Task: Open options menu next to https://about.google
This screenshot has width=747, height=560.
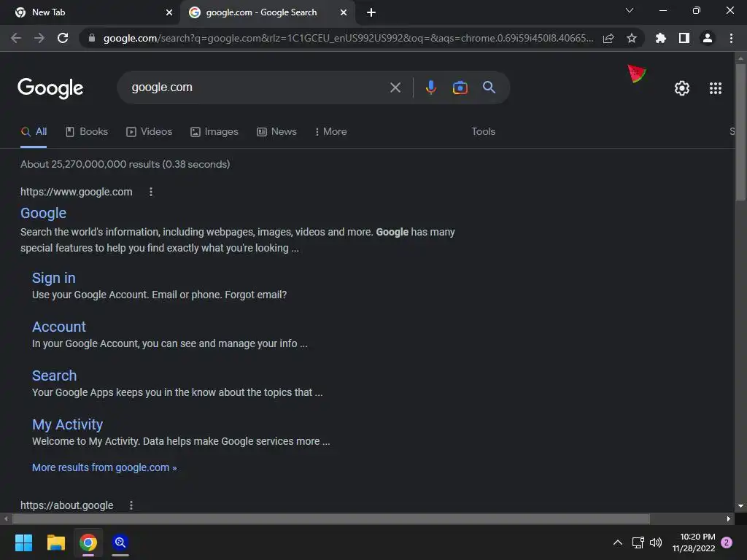Action: point(131,505)
